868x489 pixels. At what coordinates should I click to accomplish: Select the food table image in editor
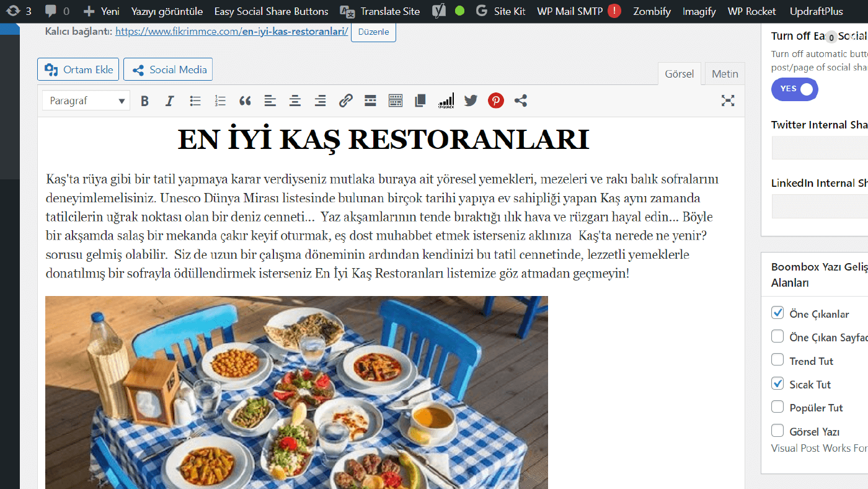tap(296, 392)
